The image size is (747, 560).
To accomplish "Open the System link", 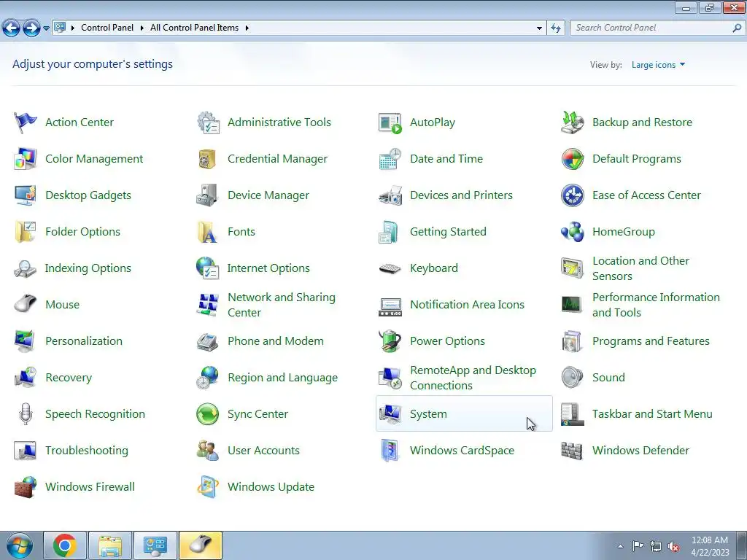I will (428, 414).
